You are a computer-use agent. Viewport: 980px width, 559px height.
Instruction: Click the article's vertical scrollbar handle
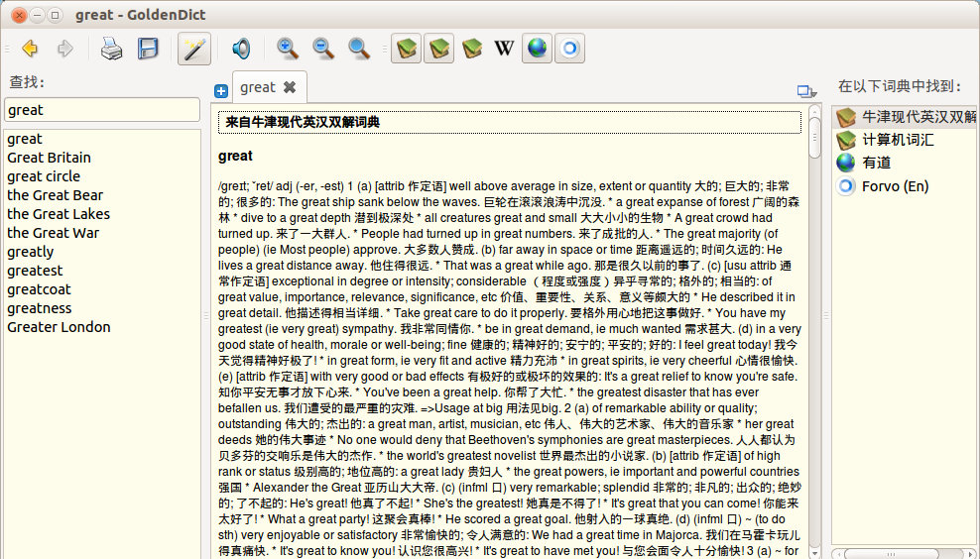coord(814,138)
